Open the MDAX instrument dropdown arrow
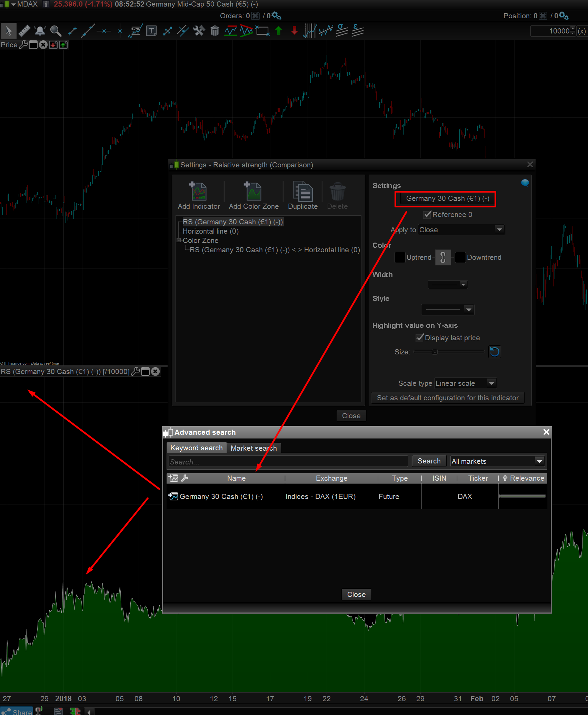 tap(13, 4)
